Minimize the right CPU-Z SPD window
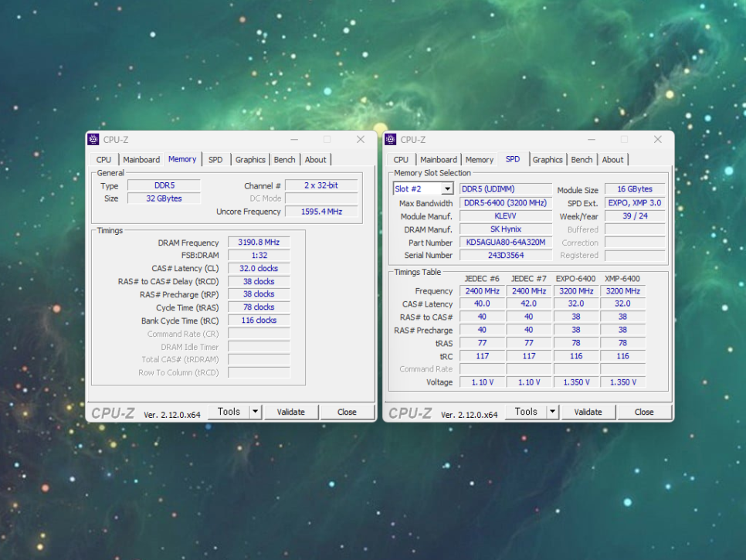The width and height of the screenshot is (746, 560). tap(592, 139)
